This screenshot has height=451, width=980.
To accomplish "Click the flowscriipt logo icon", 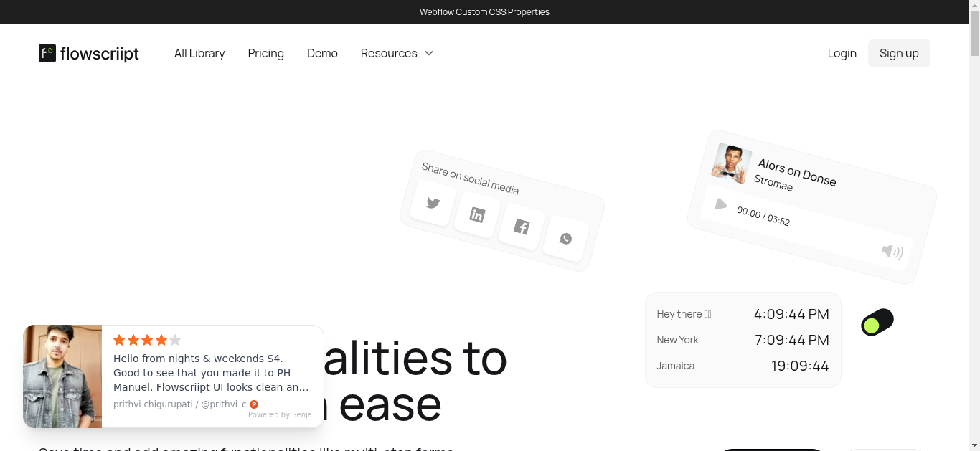I will [x=47, y=53].
